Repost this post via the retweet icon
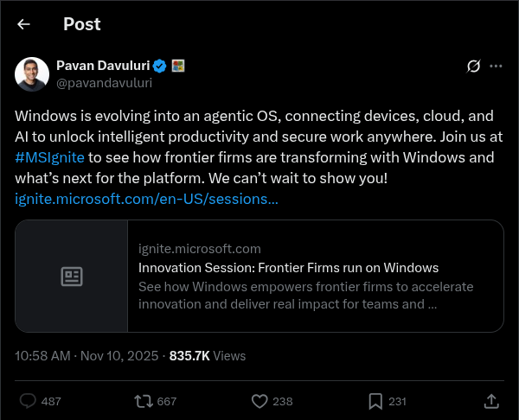The image size is (519, 420). 144,401
